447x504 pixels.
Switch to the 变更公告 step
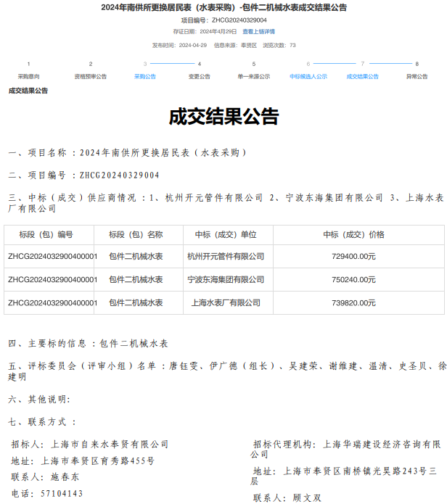[x=199, y=76]
